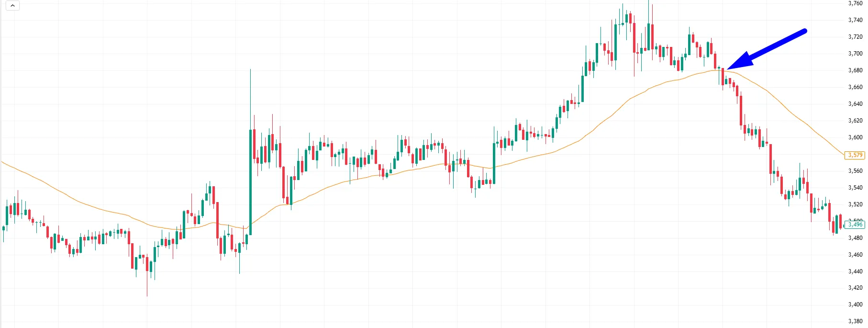Select the orange 3,579 price tag
This screenshot has height=328, width=868.
(x=855, y=155)
